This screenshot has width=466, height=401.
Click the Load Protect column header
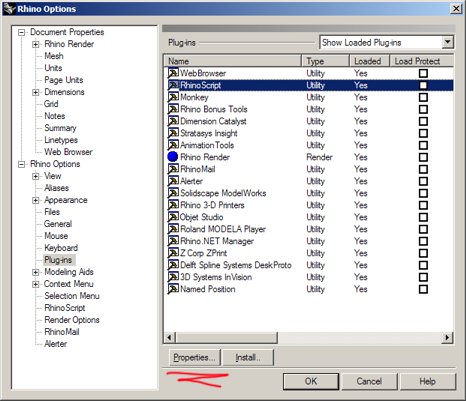422,61
